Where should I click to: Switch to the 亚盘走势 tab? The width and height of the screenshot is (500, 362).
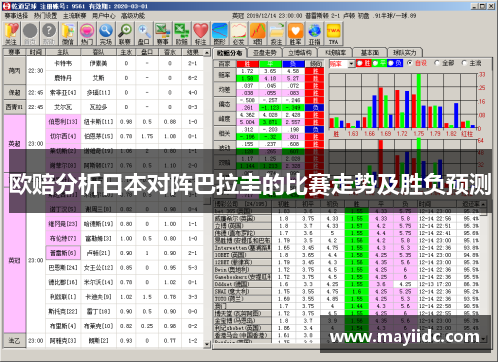(265, 53)
